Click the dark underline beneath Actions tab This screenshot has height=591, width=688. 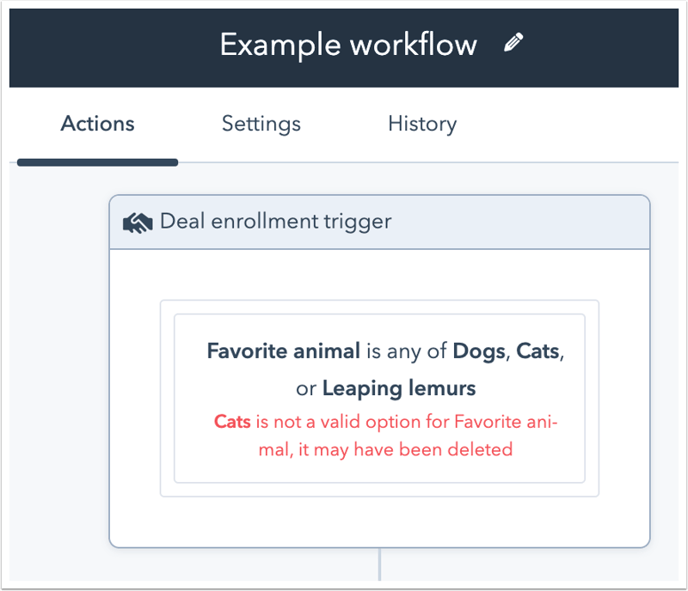click(97, 163)
